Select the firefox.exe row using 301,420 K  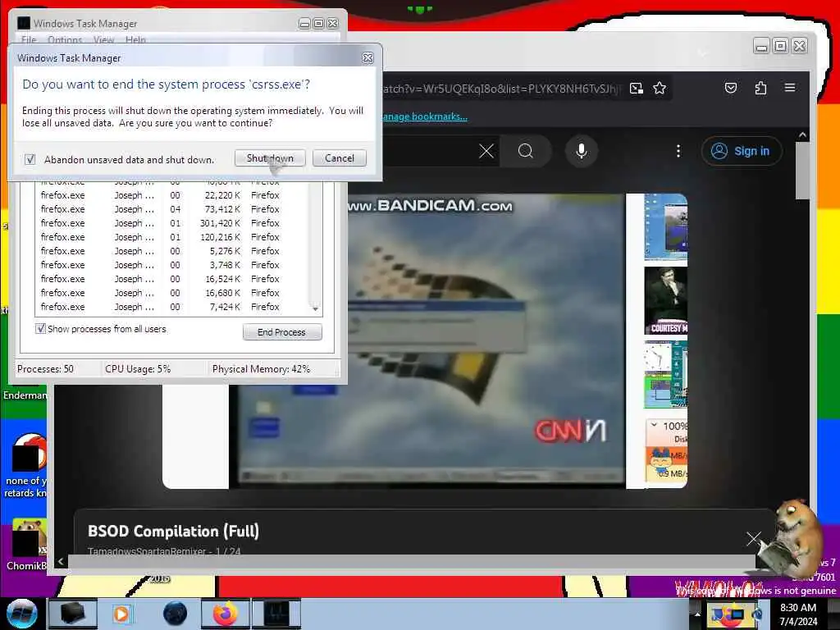pyautogui.click(x=171, y=223)
